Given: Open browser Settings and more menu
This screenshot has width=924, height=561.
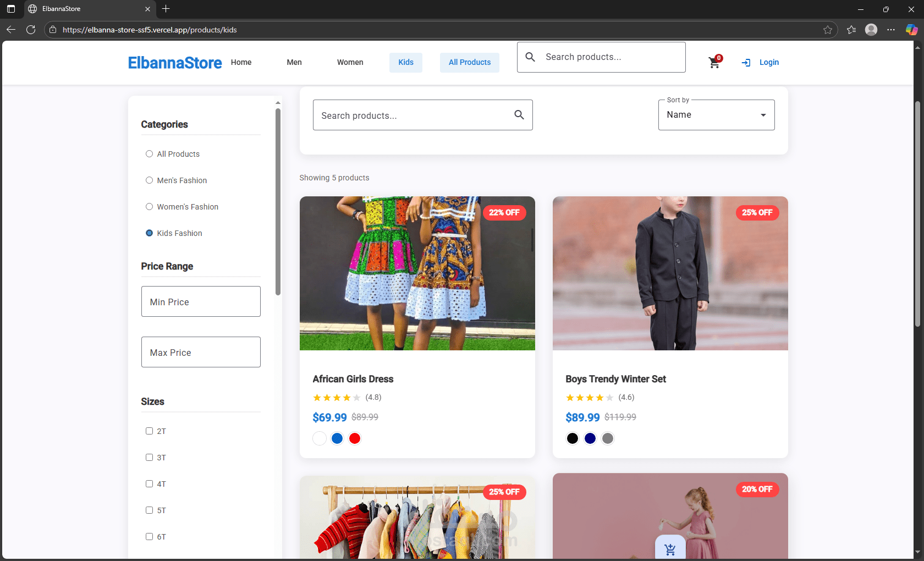Looking at the screenshot, I should point(891,30).
